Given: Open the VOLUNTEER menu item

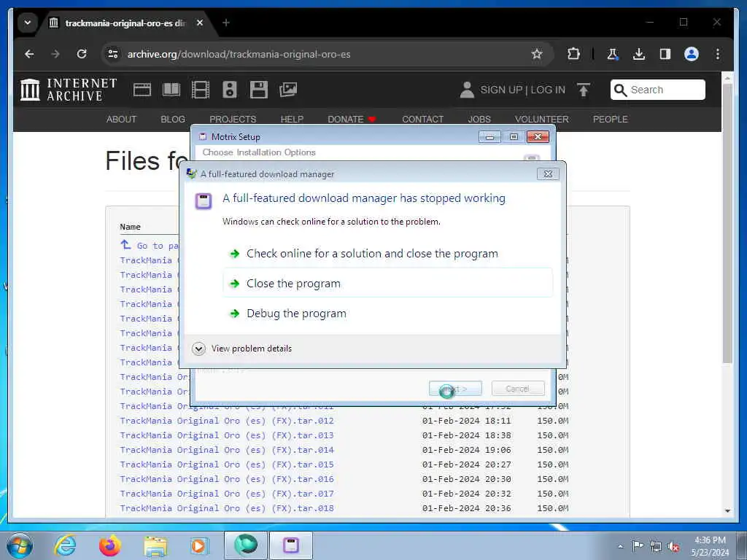Looking at the screenshot, I should pyautogui.click(x=542, y=119).
